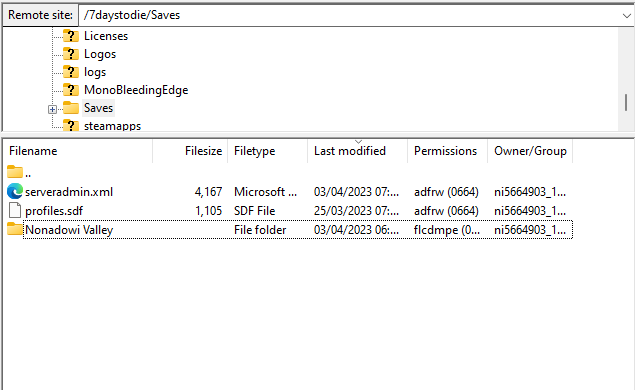Image resolution: width=635 pixels, height=390 pixels.
Task: Select the MonoBleedingEdge tree item
Action: 136,90
